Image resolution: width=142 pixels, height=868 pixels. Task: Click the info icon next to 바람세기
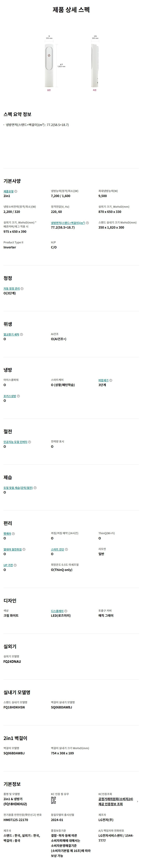111,380
